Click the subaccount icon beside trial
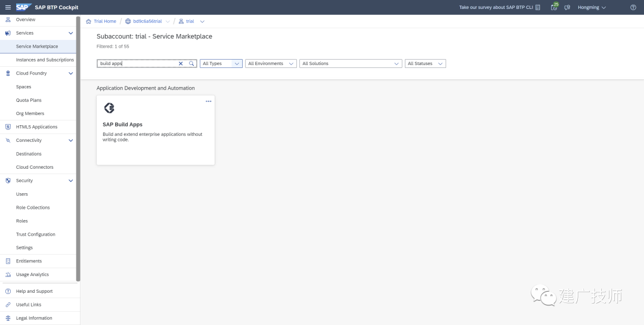This screenshot has height=325, width=644. (x=181, y=21)
